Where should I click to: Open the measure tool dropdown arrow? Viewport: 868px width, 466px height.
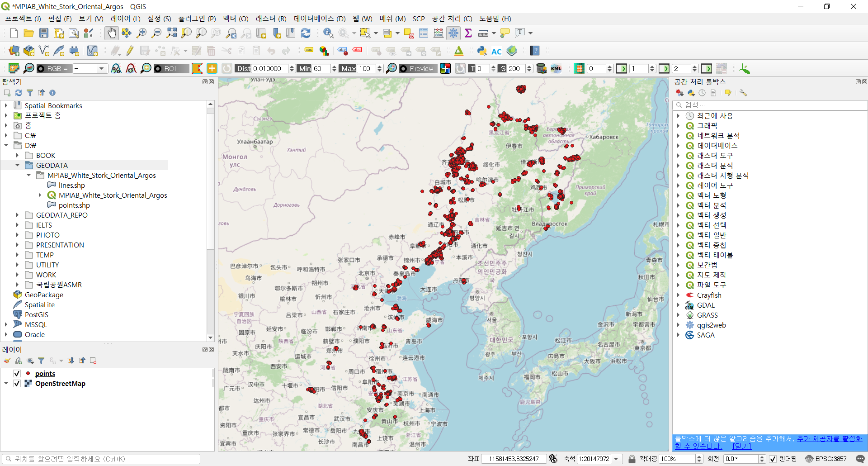tap(494, 33)
